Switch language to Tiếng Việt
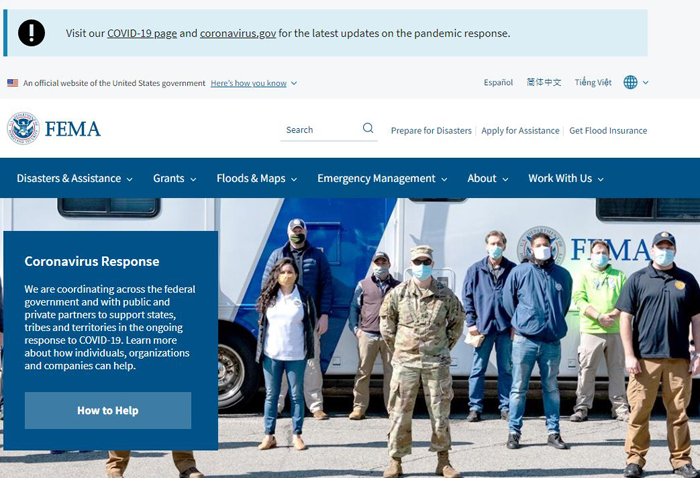 593,82
